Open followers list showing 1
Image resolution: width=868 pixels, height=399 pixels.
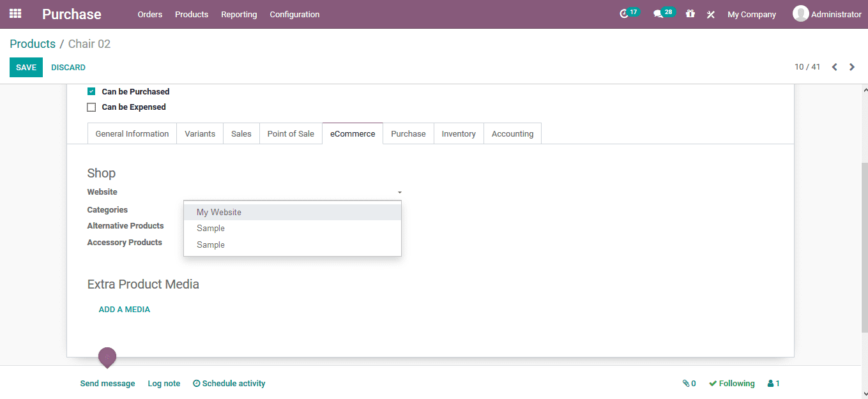pos(773,383)
